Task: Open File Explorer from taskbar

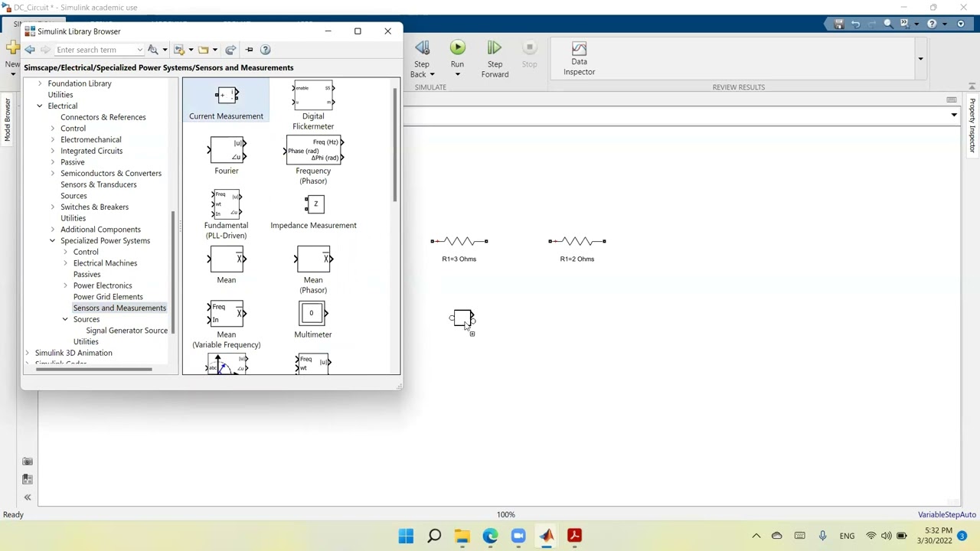Action: (x=462, y=536)
